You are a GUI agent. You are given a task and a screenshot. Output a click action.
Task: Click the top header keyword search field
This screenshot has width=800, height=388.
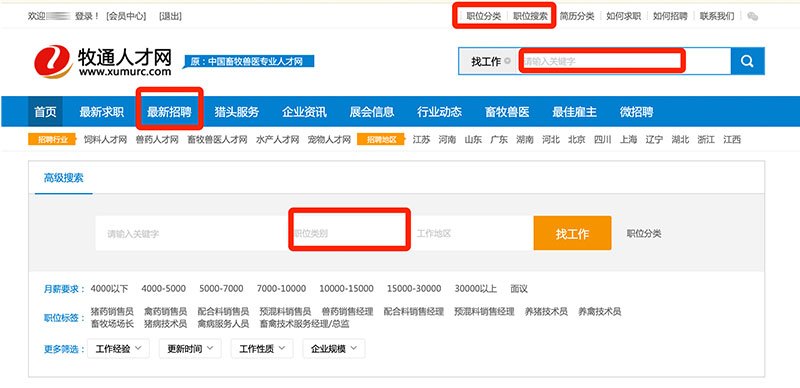click(625, 61)
